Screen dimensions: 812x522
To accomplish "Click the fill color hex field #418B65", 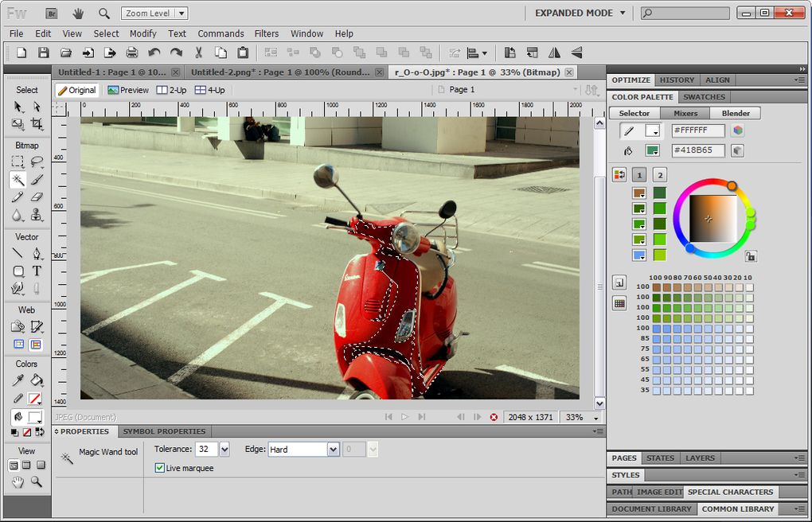I will click(x=698, y=150).
